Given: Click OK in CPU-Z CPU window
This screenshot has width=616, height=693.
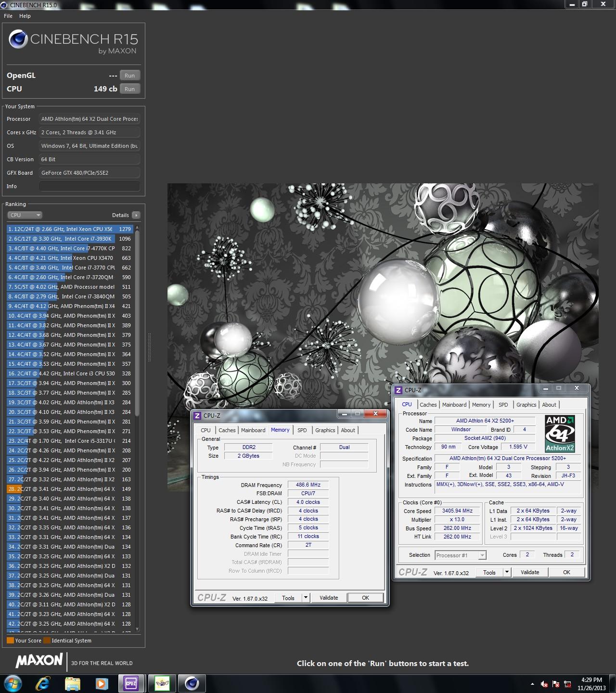Looking at the screenshot, I should [x=566, y=572].
